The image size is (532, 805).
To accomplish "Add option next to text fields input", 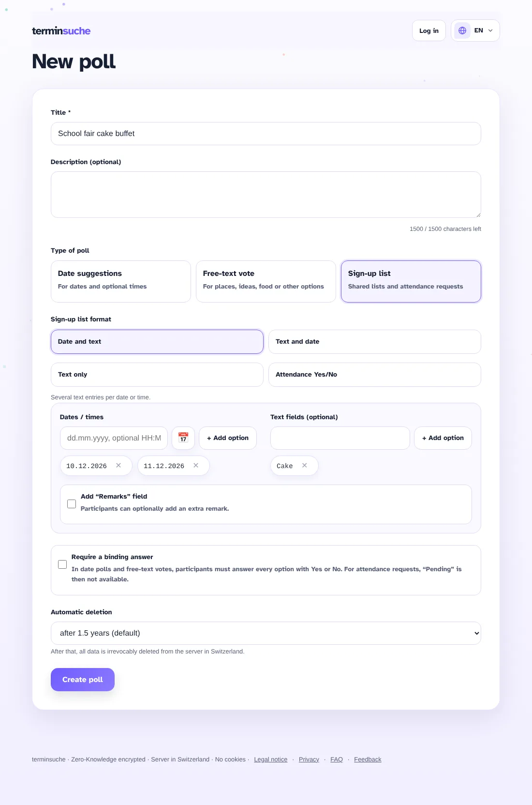I will pos(443,438).
